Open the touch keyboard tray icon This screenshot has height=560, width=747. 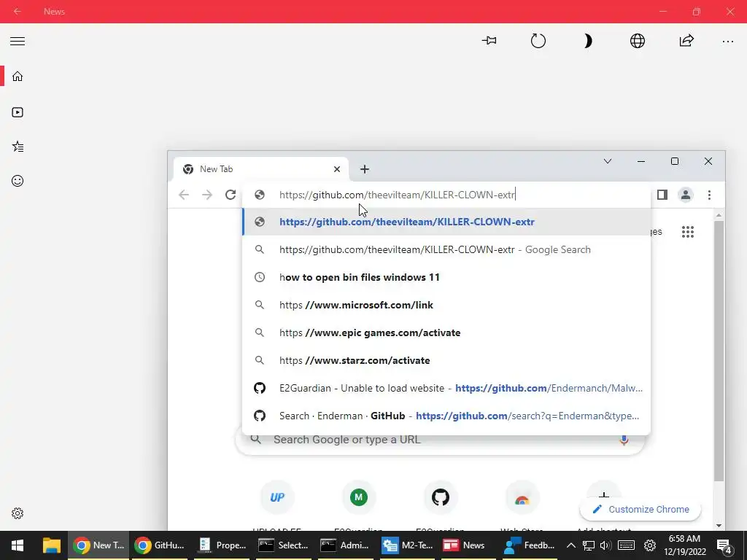[x=626, y=545]
